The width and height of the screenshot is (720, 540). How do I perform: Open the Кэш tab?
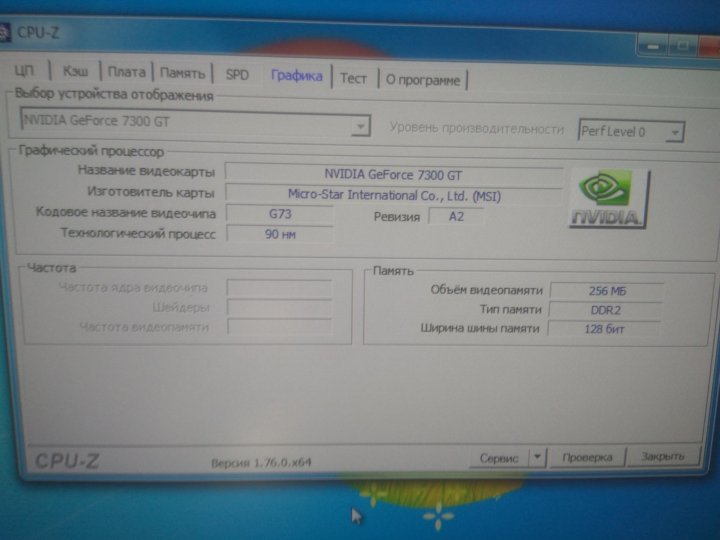tap(76, 73)
